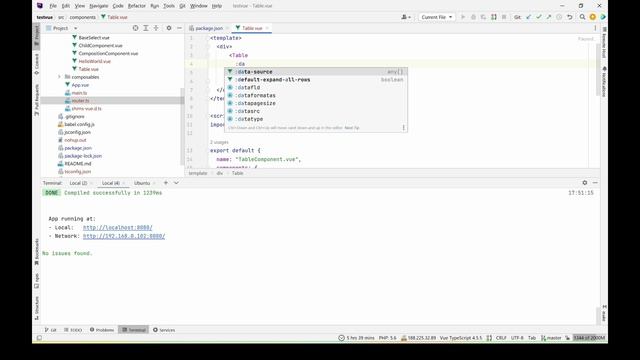
Task: Click the orange IDE updates icon
Action: point(593,17)
